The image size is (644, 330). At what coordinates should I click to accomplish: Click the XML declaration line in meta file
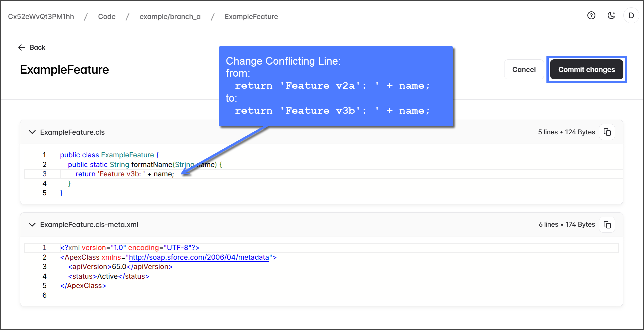(x=130, y=248)
